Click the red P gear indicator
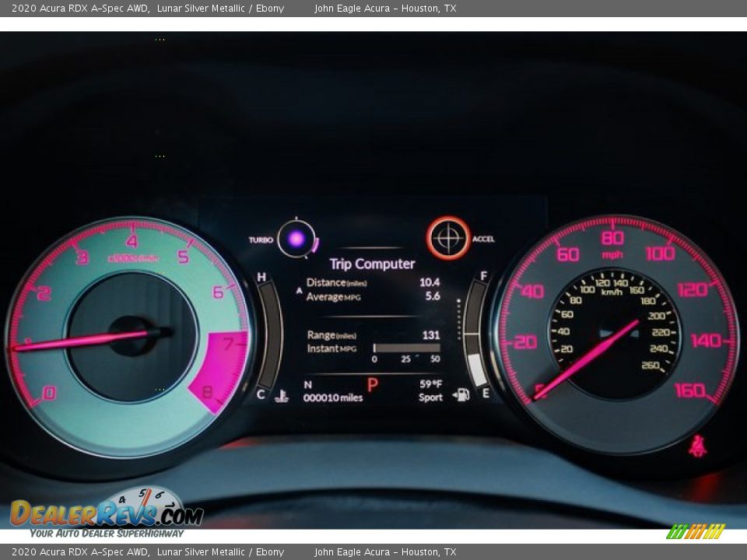 pos(372,385)
